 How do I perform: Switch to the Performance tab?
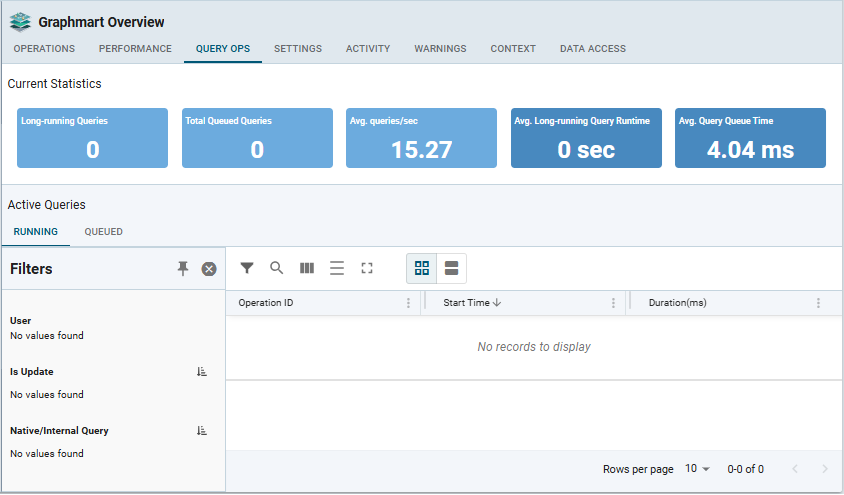135,49
